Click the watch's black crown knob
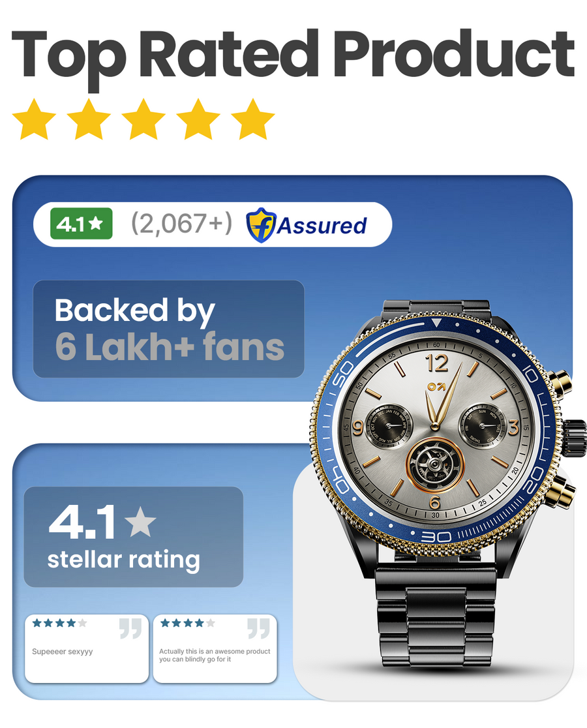The width and height of the screenshot is (587, 728). point(575,436)
